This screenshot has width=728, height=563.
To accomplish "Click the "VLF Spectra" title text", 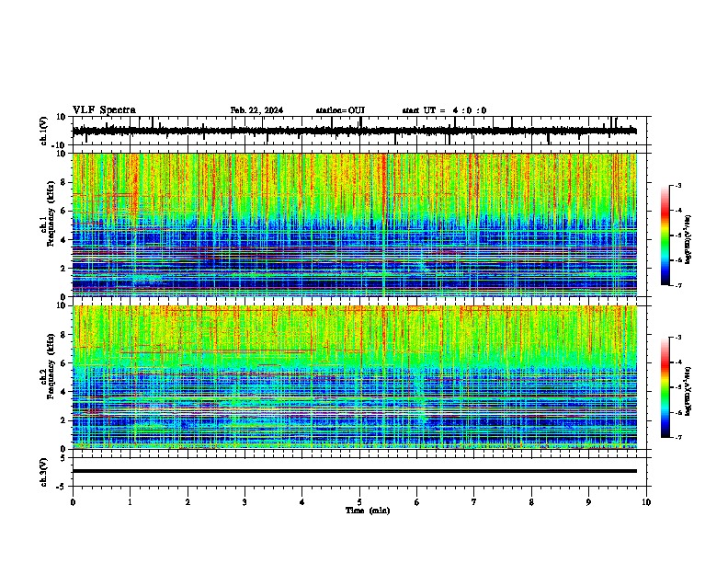I will point(104,109).
